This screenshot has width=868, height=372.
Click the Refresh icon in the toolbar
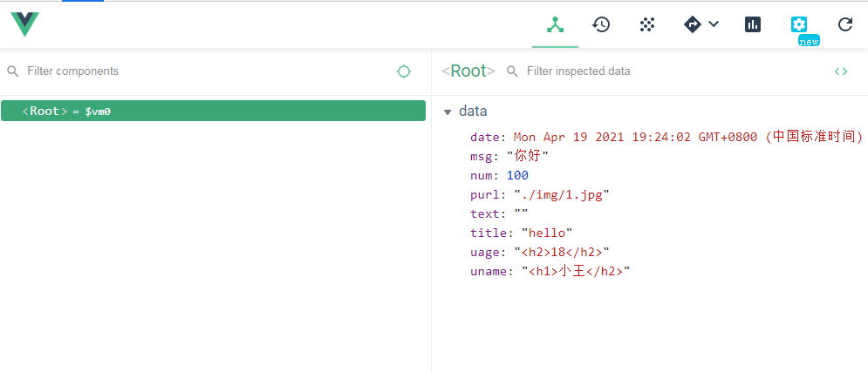tap(844, 24)
